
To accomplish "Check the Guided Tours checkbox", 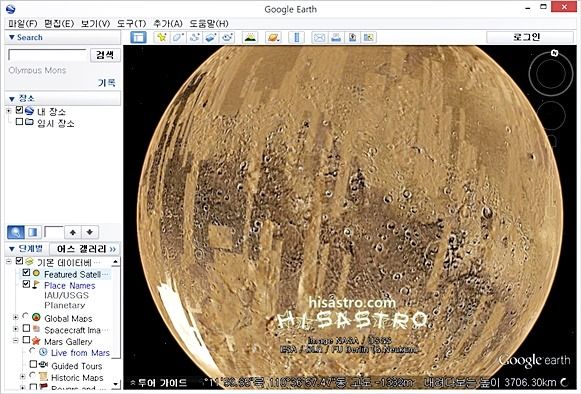I will (33, 364).
